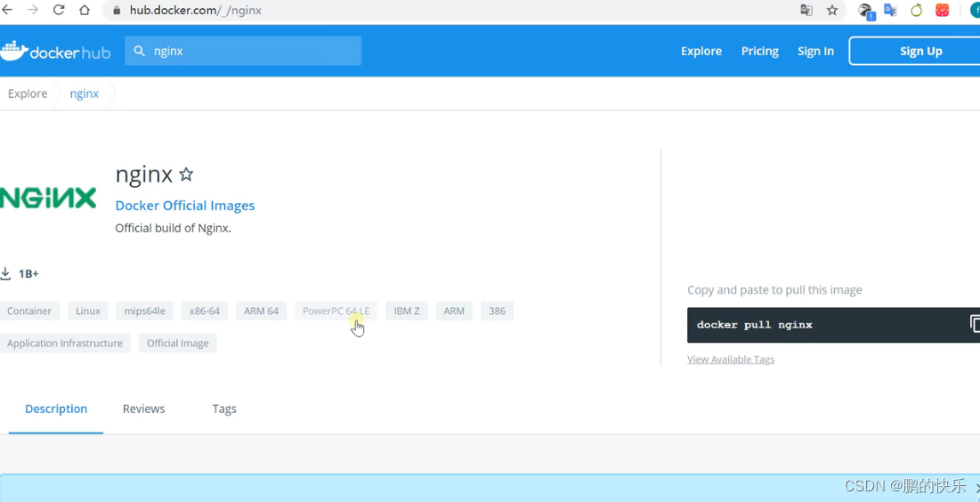
Task: Switch to the Reviews tab
Action: pos(143,409)
